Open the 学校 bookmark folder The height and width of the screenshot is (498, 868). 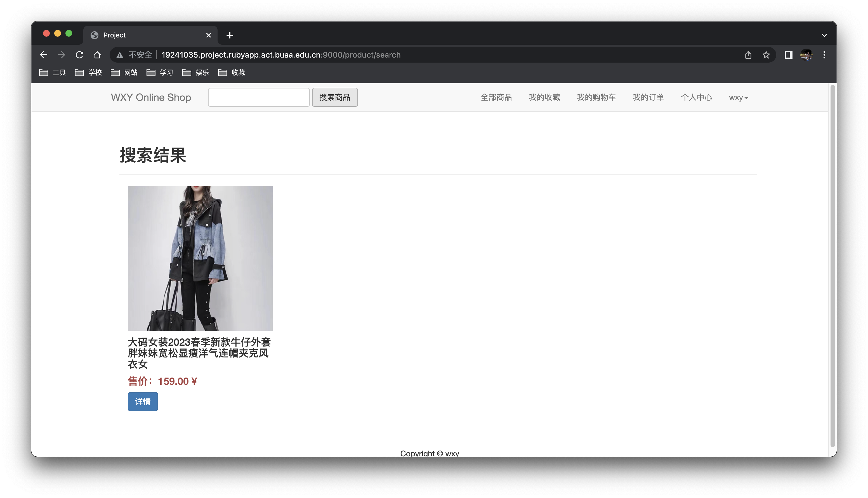[88, 72]
